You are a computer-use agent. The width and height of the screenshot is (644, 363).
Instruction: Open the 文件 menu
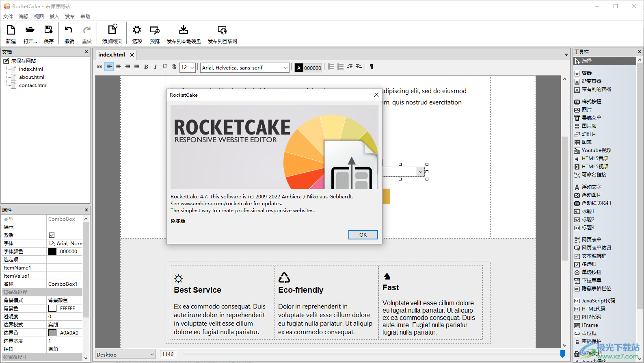(8, 17)
